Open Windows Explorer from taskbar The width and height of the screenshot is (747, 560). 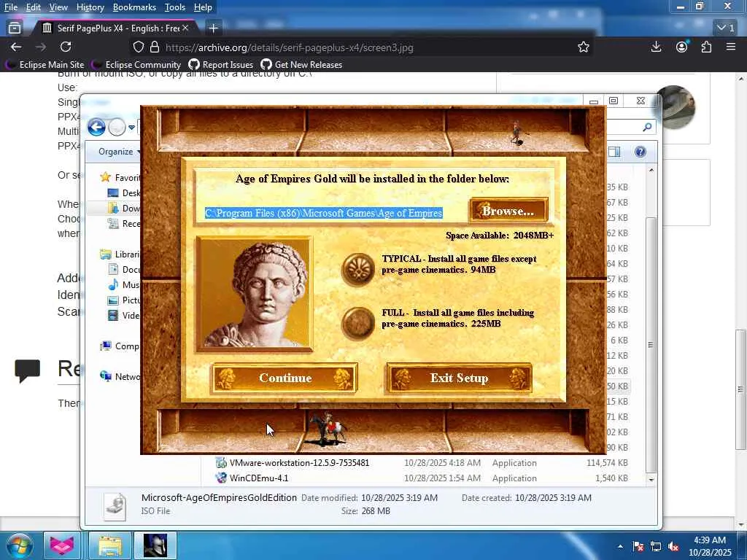point(110,545)
